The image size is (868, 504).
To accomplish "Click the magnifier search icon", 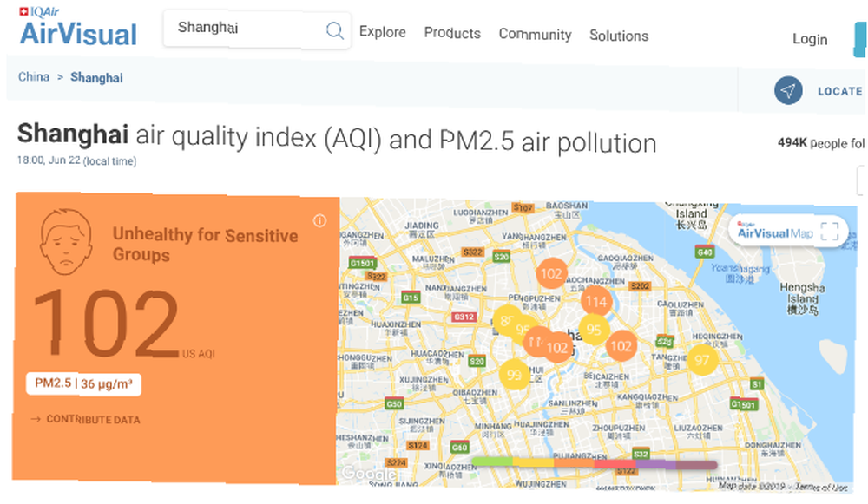I will (x=335, y=29).
